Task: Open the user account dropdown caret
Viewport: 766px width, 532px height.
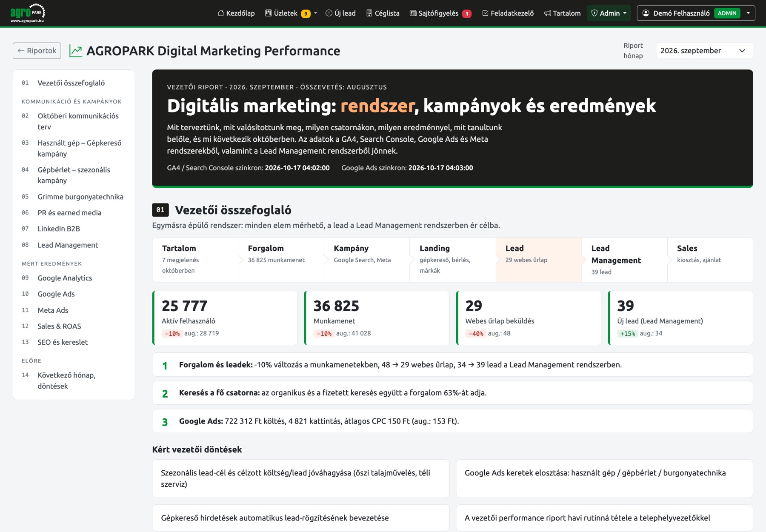Action: pos(748,13)
